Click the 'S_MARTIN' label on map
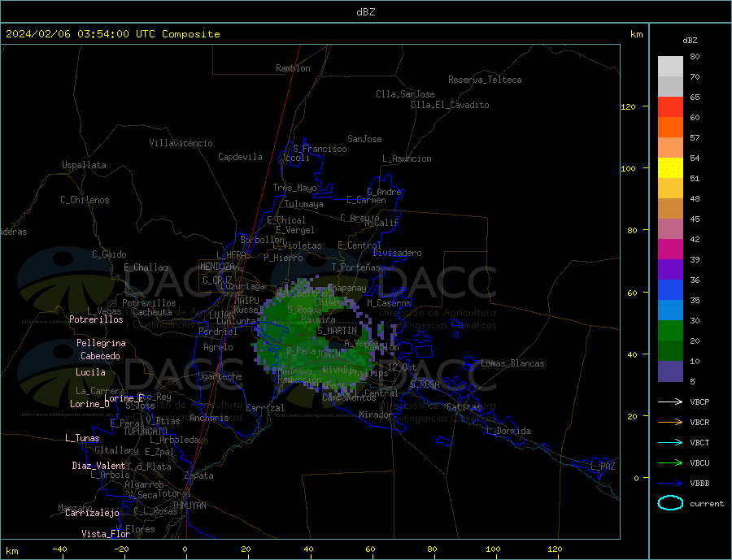The width and height of the screenshot is (732, 560). (337, 331)
